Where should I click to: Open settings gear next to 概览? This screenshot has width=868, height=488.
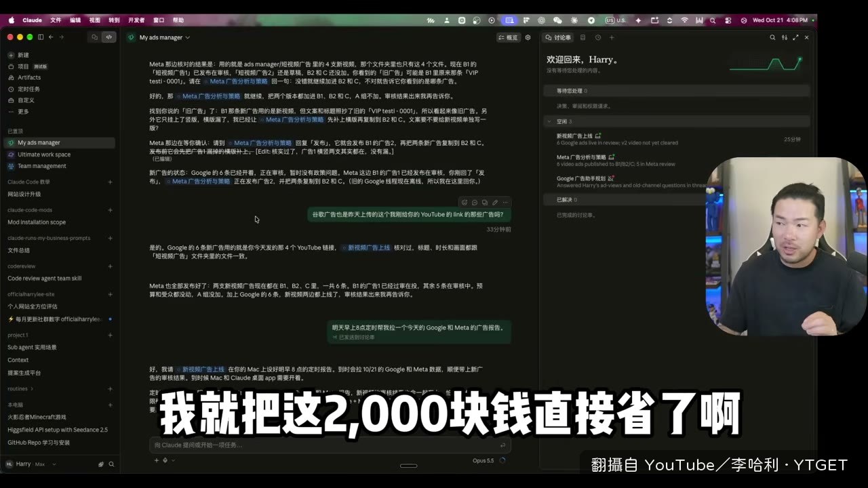click(528, 37)
